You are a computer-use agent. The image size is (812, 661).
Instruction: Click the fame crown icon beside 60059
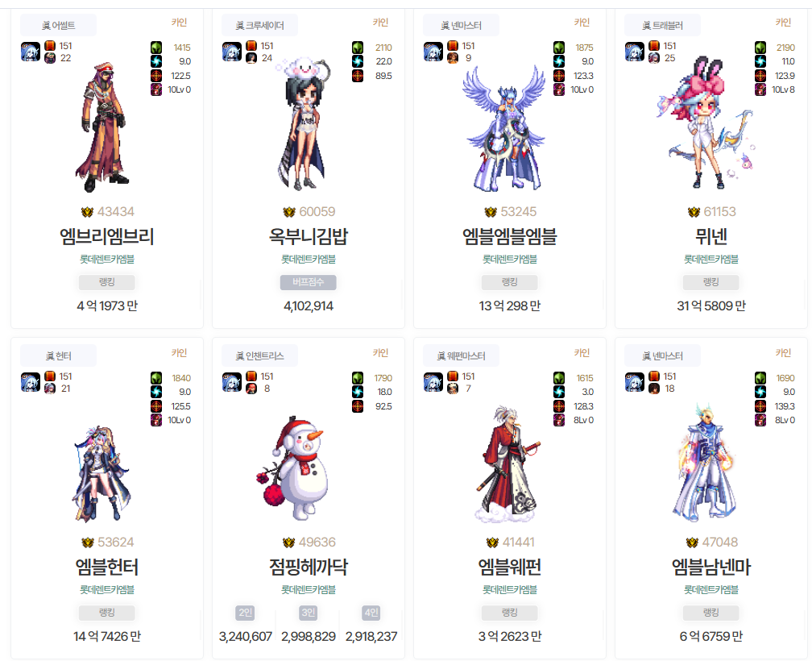point(289,212)
